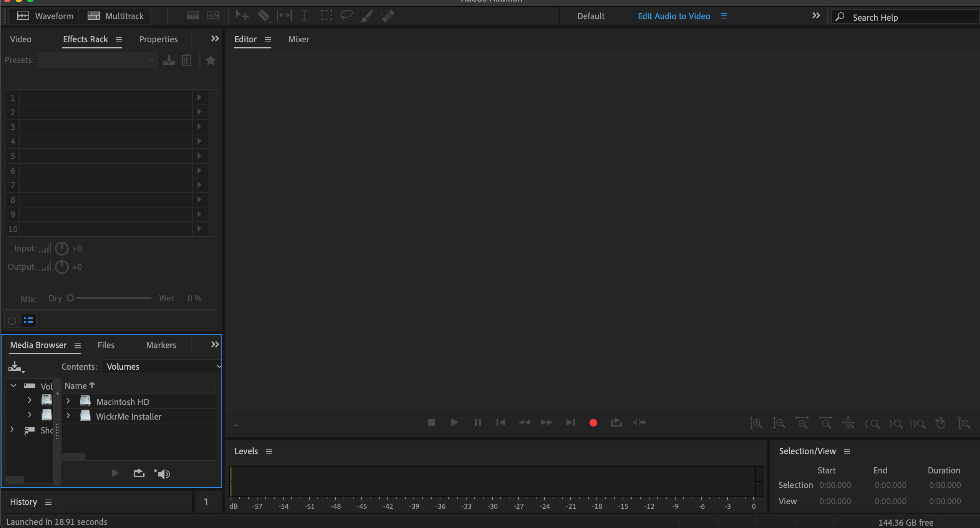Click the Waveform editor view icon
This screenshot has width=980, height=528.
23,16
